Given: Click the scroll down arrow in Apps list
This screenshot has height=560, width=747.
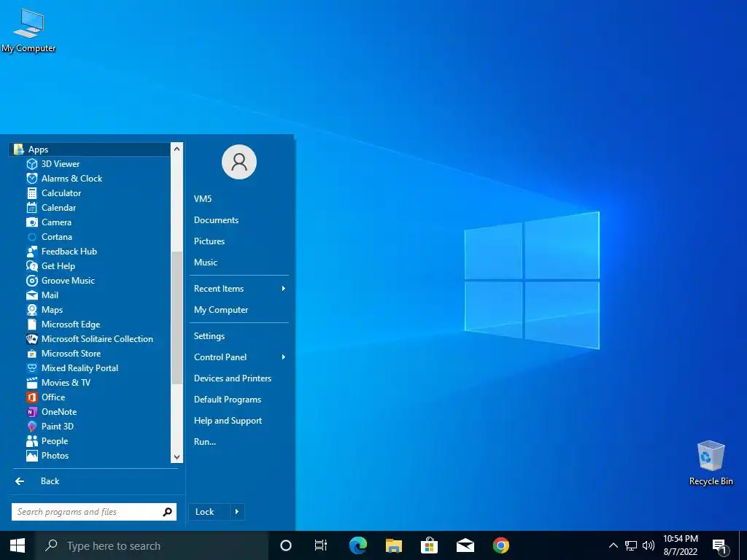Looking at the screenshot, I should click(x=177, y=457).
